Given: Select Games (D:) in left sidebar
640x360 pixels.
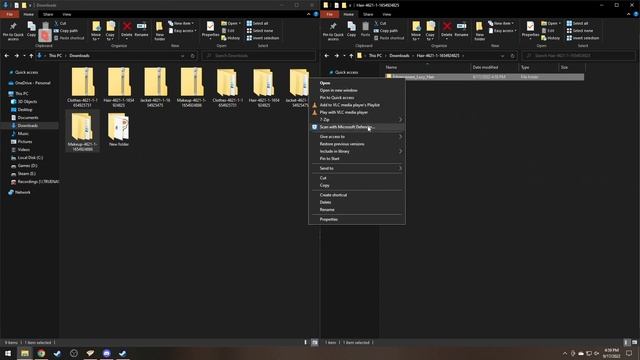Looking at the screenshot, I should tap(24, 166).
